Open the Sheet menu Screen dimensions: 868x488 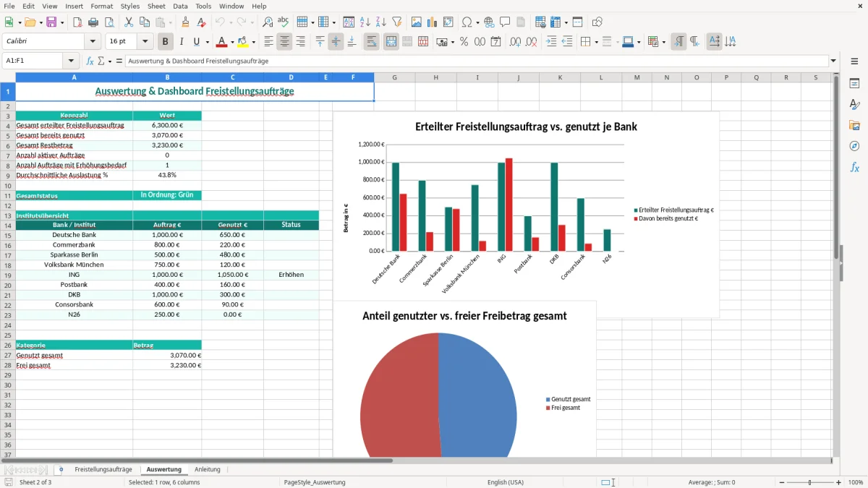coord(156,6)
